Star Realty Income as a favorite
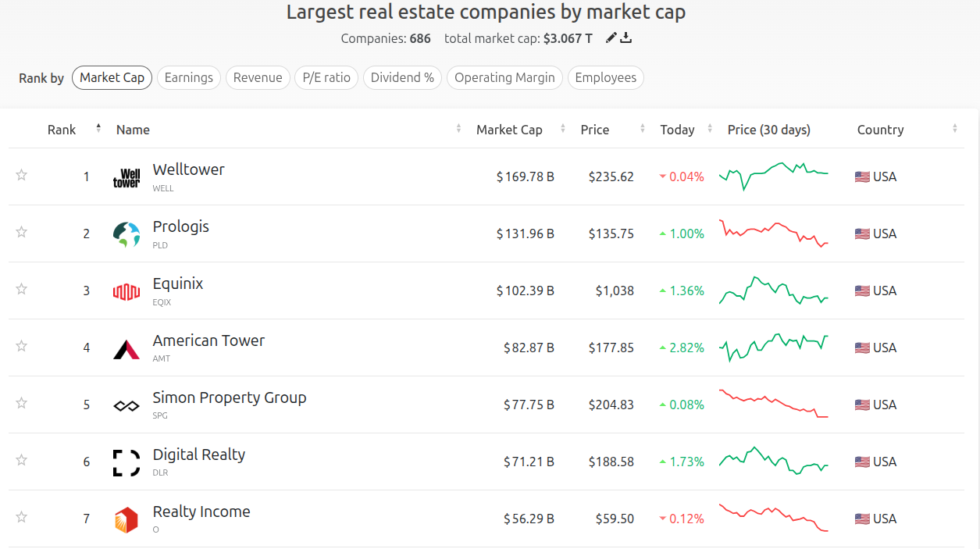This screenshot has width=980, height=549. pos(22,517)
